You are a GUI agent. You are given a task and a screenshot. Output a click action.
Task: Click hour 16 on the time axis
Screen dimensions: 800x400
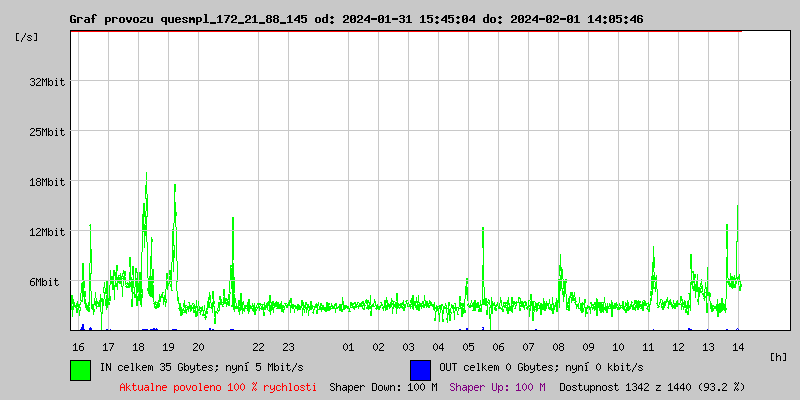point(78,347)
